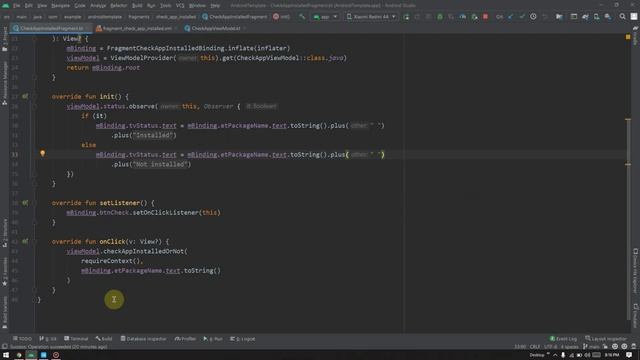
Task: Click check_app_installed in the breadcrumb path
Action: click(x=176, y=17)
